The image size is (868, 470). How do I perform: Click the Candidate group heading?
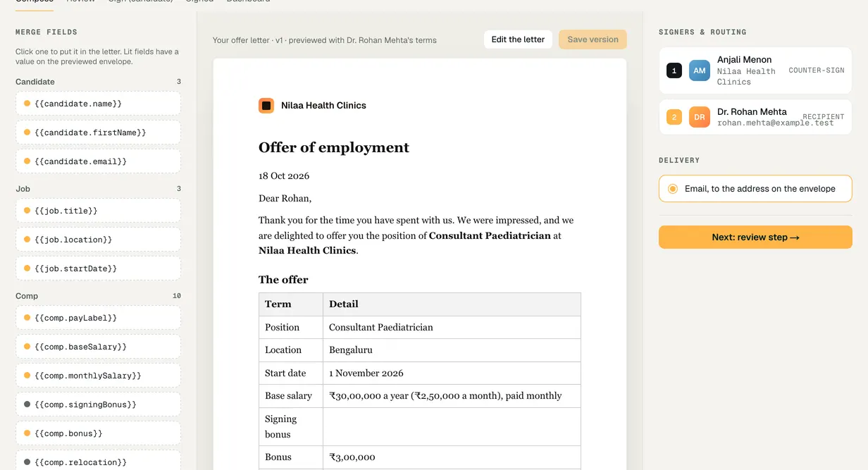(35, 82)
